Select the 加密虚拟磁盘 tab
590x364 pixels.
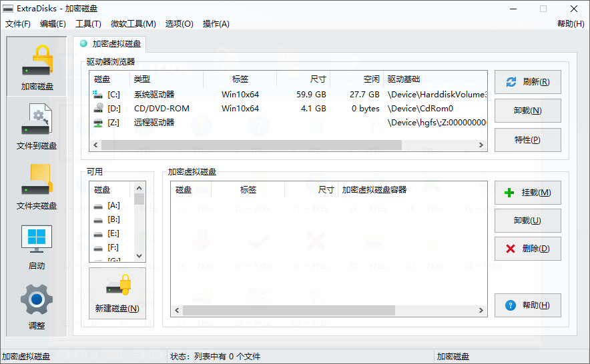click(110, 44)
